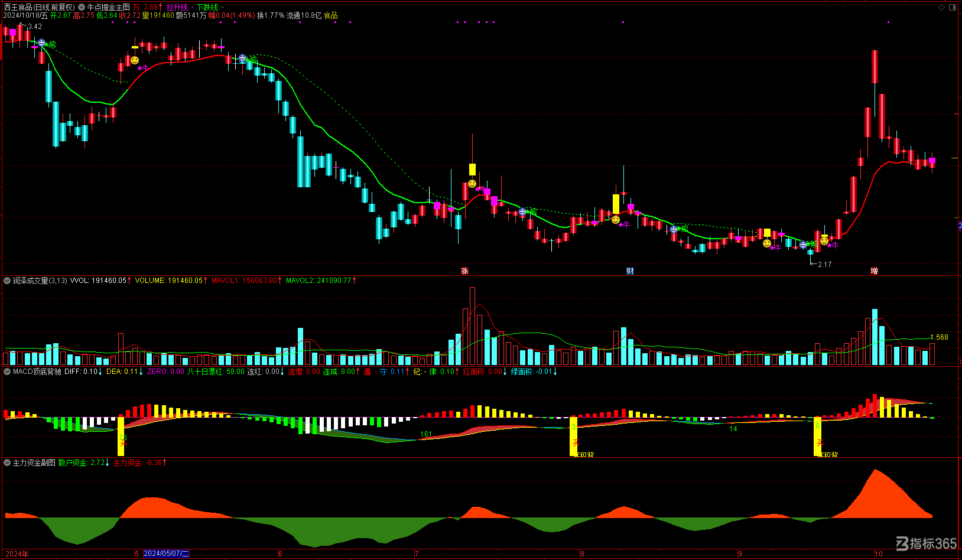Click the stock title 西王食品(日线 前复权)

click(40, 7)
